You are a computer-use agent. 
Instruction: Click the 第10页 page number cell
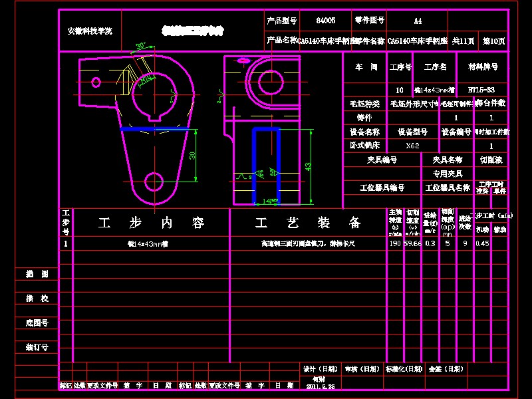[493, 41]
